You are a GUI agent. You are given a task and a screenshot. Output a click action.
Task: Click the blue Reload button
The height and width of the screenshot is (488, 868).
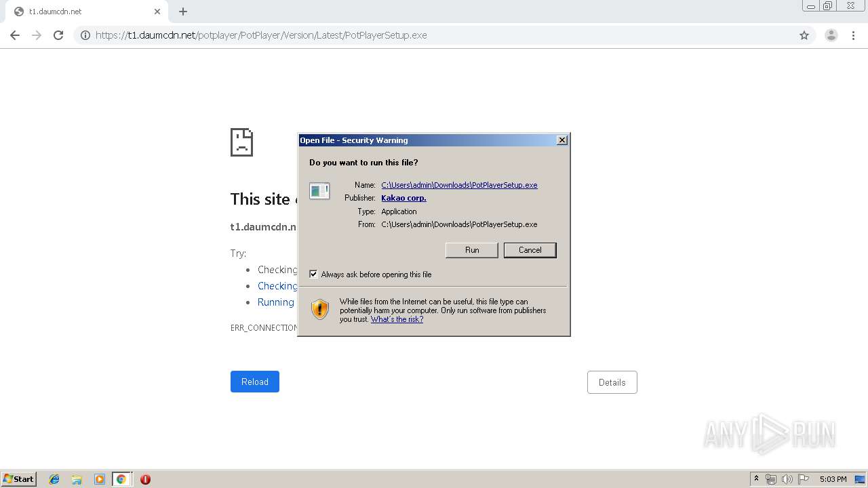pos(255,382)
